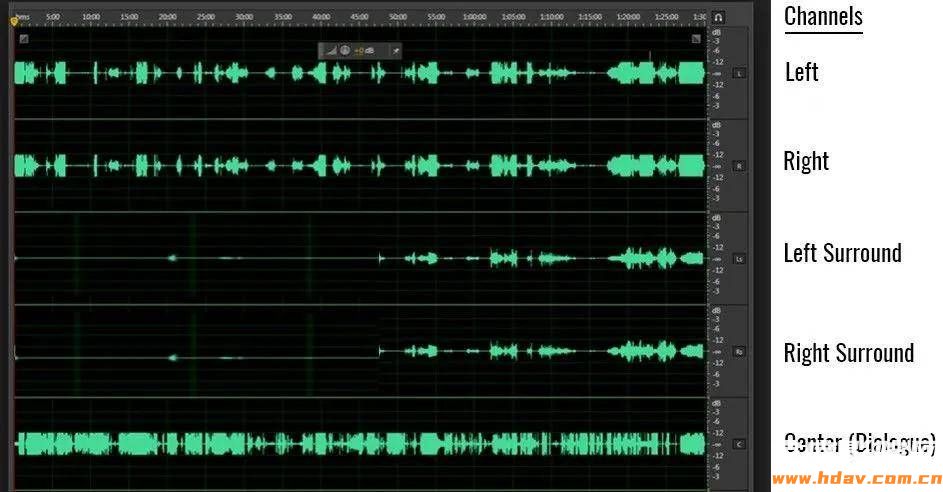This screenshot has width=943, height=492.
Task: Click the 20:00 mark on the time ruler
Action: [168, 17]
